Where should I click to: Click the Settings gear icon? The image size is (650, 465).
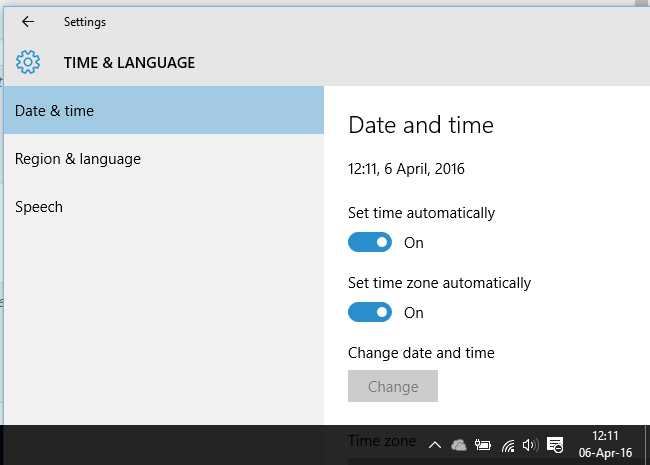(x=28, y=62)
